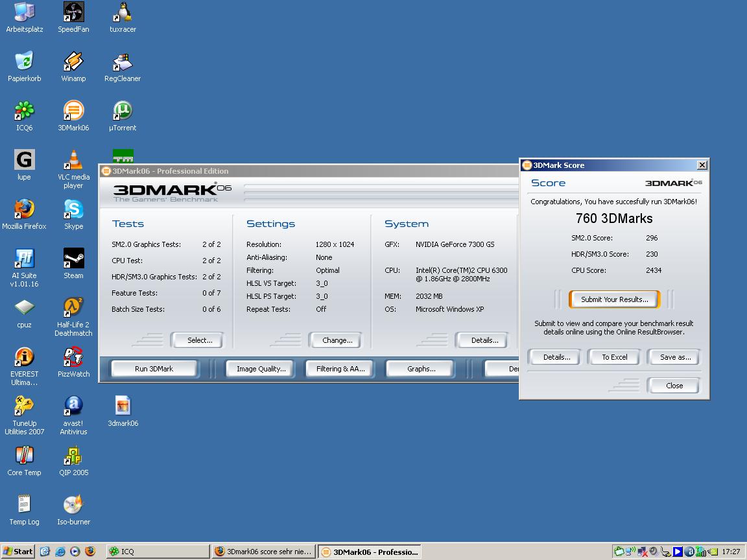The width and height of the screenshot is (747, 560).
Task: Launch VLC media player shortcut
Action: pos(73,170)
